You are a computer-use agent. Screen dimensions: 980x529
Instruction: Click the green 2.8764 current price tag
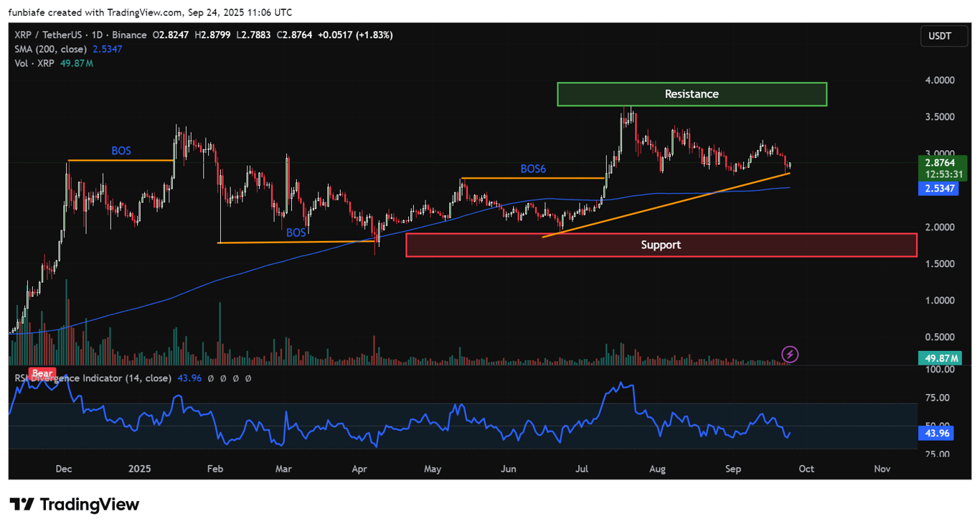(941, 164)
